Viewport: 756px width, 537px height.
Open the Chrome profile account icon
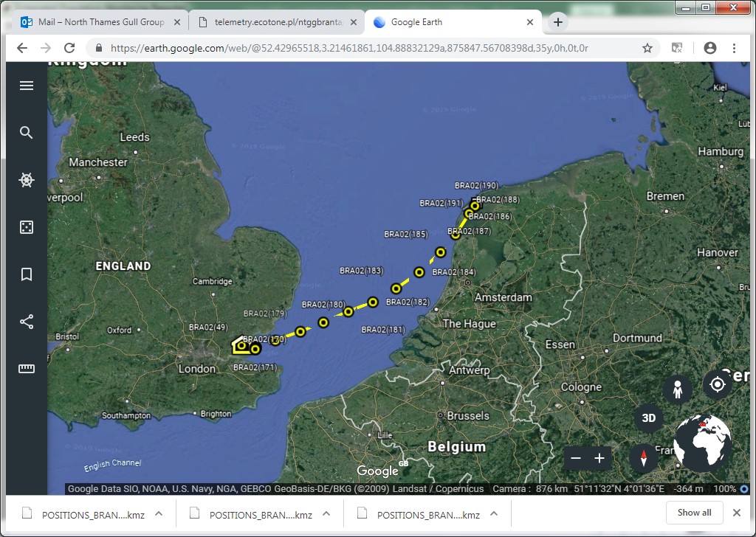[709, 48]
